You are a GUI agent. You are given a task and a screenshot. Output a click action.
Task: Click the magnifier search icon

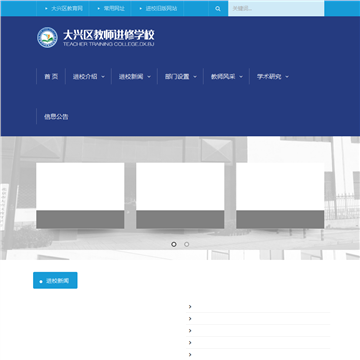218,9
